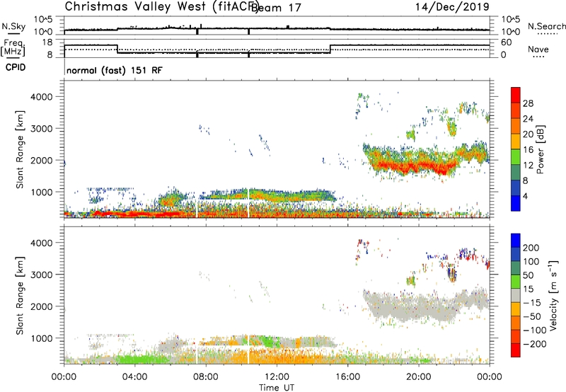Click the "12:00" time tick label
This screenshot has width=566, height=392.
click(x=277, y=377)
